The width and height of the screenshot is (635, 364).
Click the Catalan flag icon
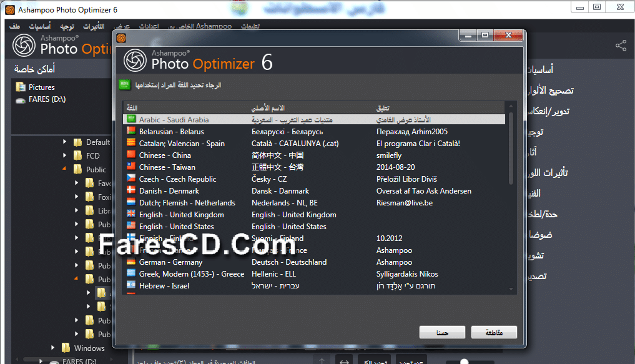click(130, 142)
